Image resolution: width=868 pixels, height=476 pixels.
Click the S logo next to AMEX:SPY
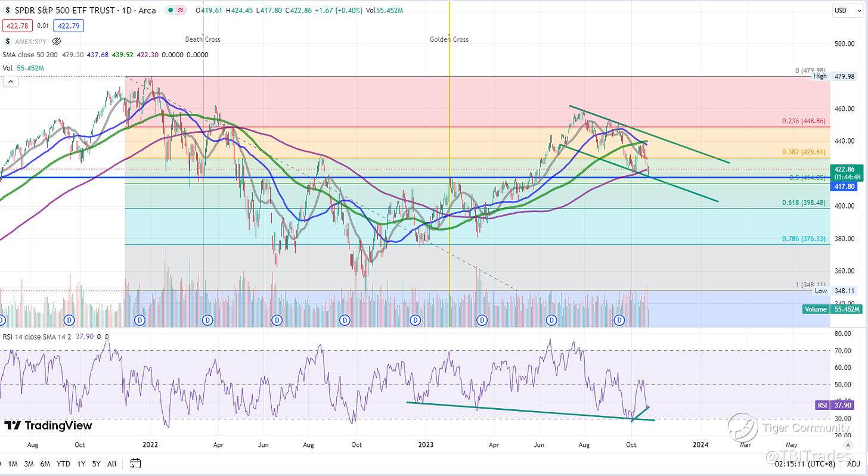pyautogui.click(x=7, y=41)
